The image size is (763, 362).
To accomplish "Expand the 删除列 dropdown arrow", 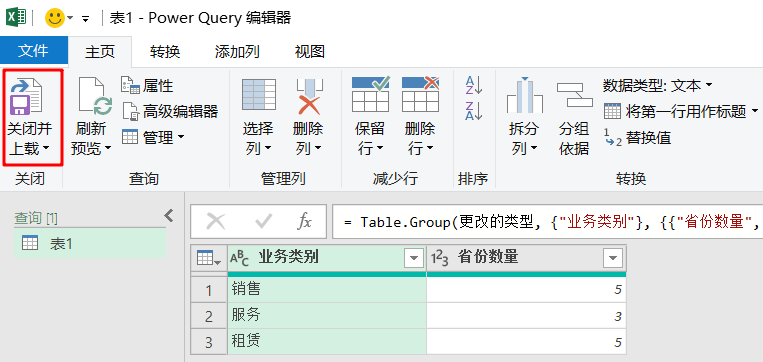I will click(x=318, y=148).
